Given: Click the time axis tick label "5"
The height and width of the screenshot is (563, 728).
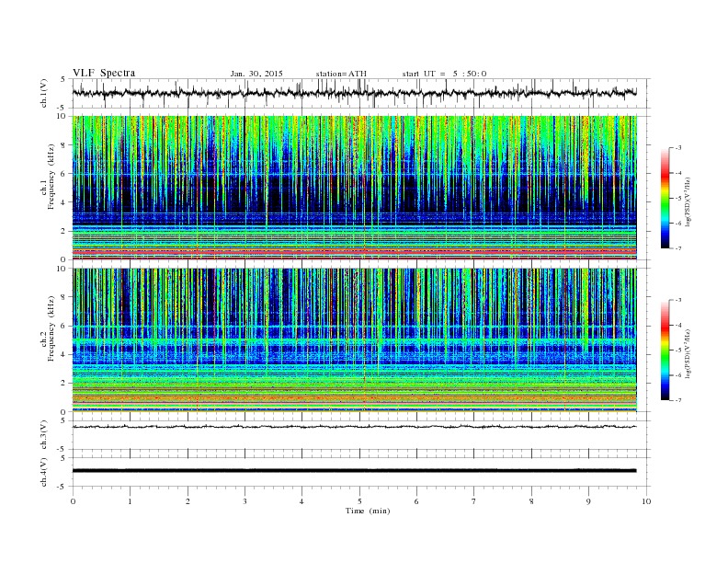Looking at the screenshot, I should click(x=359, y=501).
